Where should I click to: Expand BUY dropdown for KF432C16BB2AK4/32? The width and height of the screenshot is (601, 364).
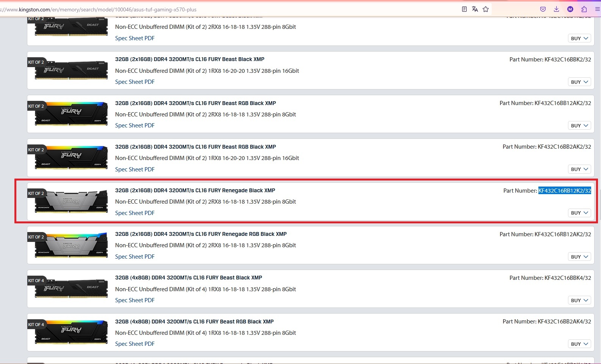579,344
